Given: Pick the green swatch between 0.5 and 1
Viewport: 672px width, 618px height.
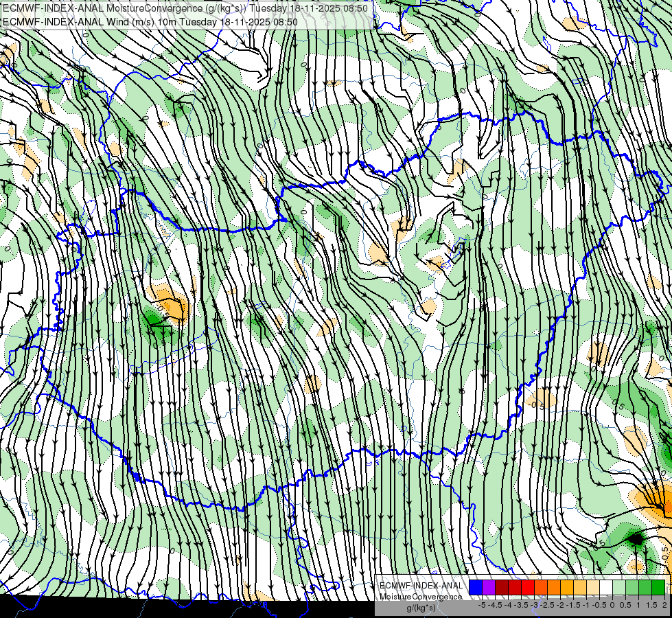Looking at the screenshot, I should [632, 587].
